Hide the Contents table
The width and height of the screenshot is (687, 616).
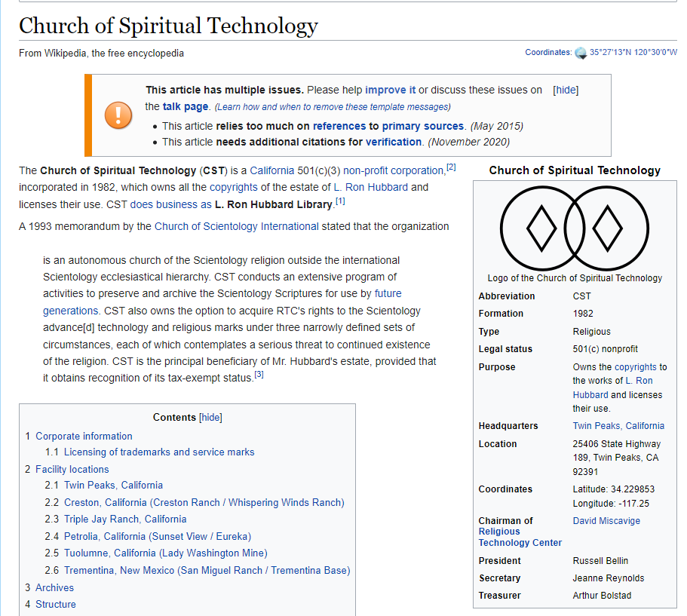[210, 417]
